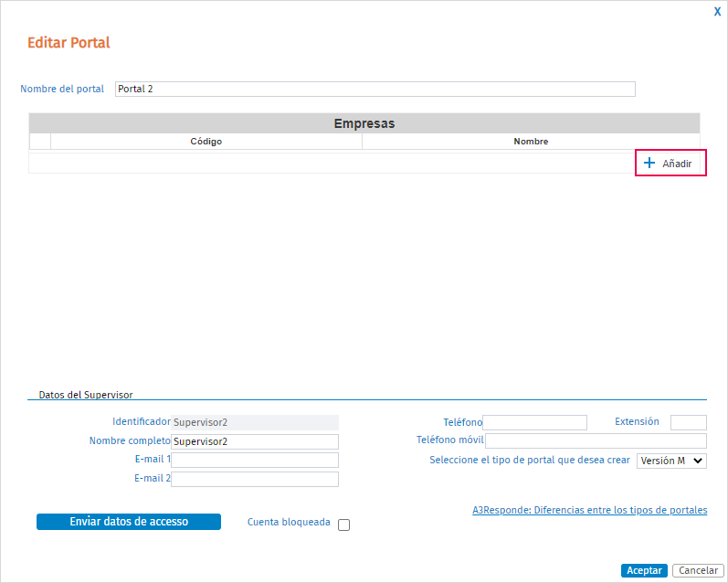Click the Seleccione el tipo de portal label
Viewport: 728px width, 583px height.
(530, 460)
